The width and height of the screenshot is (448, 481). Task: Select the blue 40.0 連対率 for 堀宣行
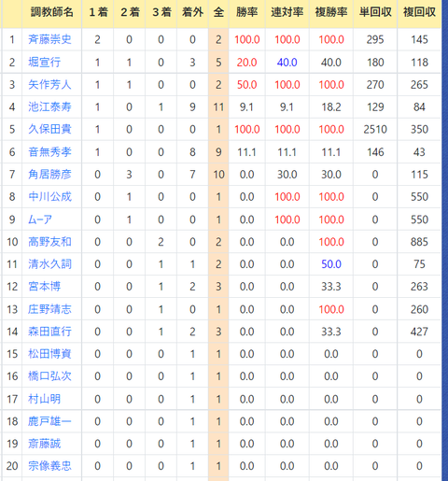(x=287, y=63)
